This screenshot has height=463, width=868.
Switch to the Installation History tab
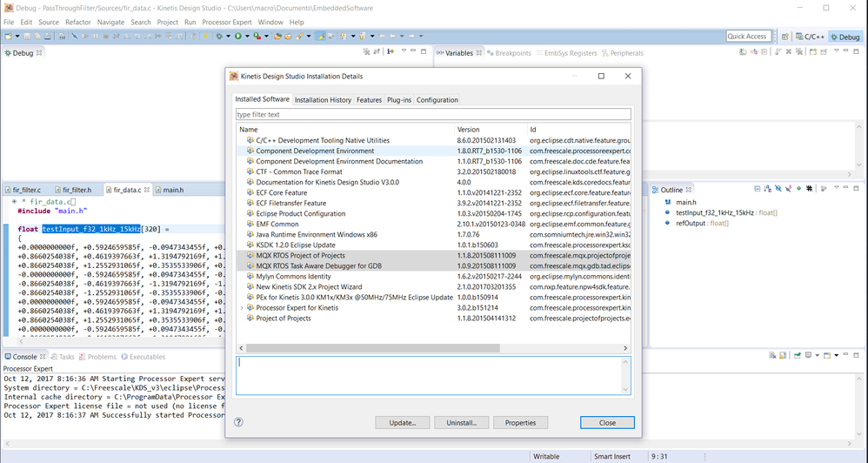click(x=323, y=100)
